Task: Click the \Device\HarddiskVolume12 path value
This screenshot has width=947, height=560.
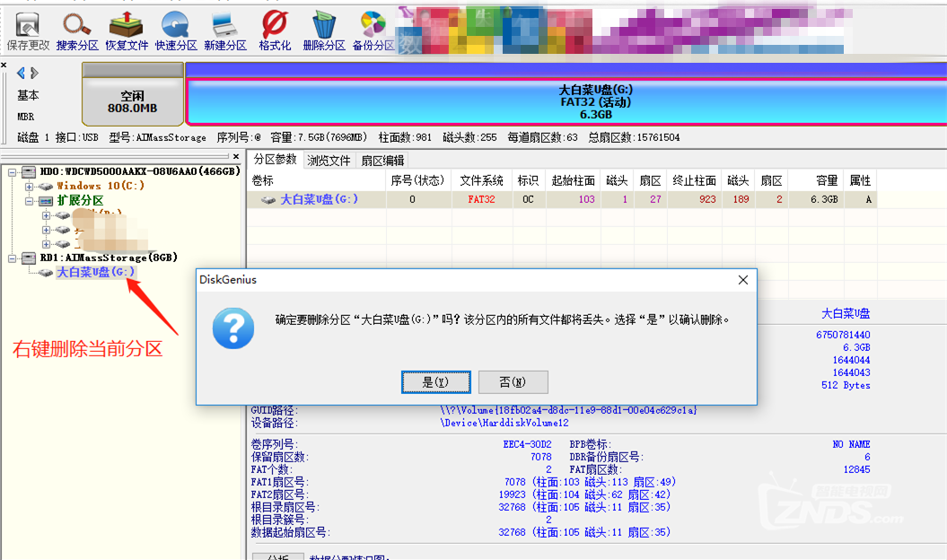Action: click(x=504, y=423)
